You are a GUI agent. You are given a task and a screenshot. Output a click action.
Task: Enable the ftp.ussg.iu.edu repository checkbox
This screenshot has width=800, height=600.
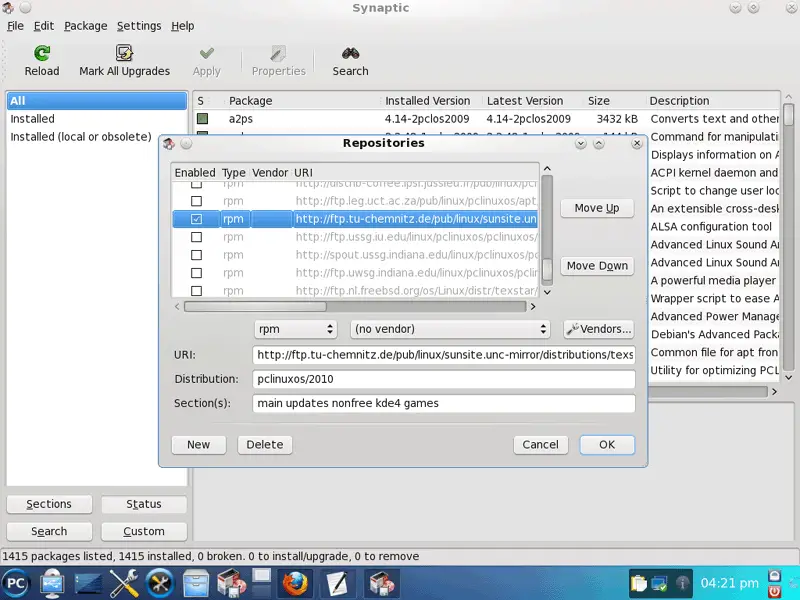[196, 237]
